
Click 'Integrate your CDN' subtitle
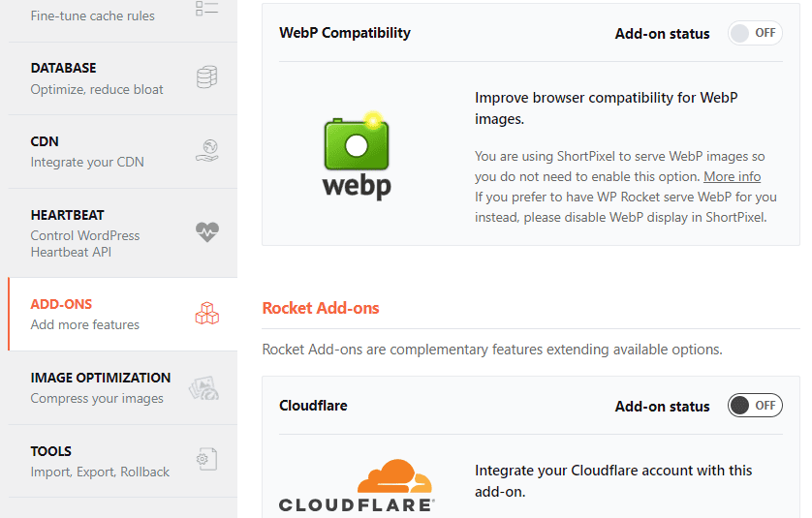tap(87, 162)
